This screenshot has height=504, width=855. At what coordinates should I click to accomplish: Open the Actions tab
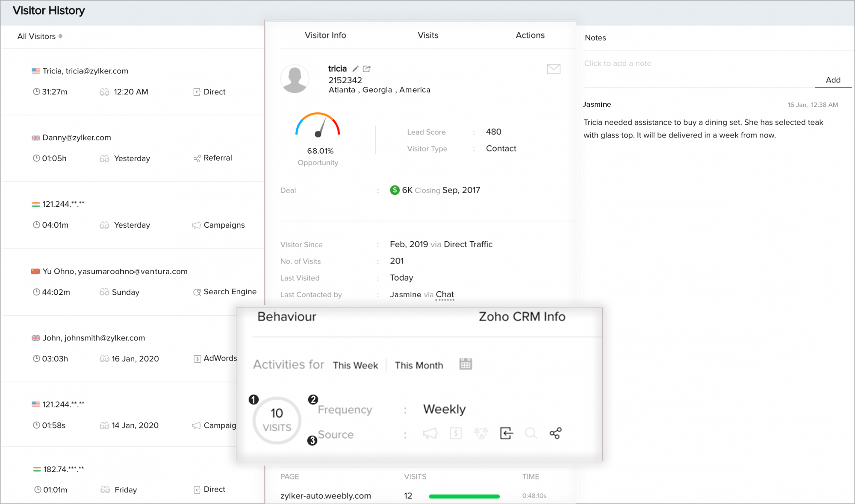[530, 35]
